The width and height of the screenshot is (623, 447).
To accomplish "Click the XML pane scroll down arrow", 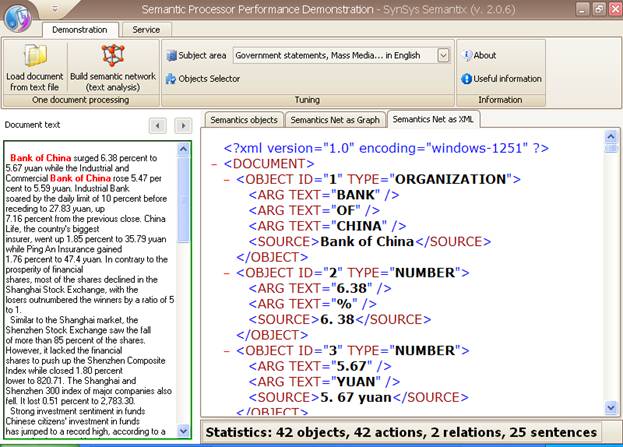I will [x=611, y=407].
